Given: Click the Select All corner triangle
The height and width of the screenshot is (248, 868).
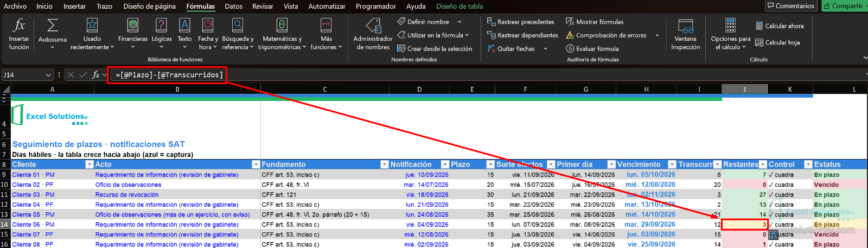Looking at the screenshot, I should (x=5, y=89).
